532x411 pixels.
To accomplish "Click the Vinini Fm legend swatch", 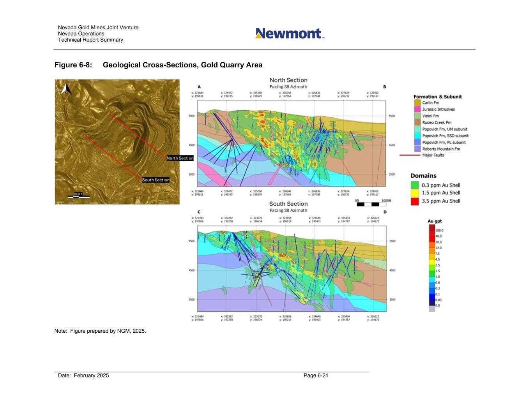I will pyautogui.click(x=417, y=116).
